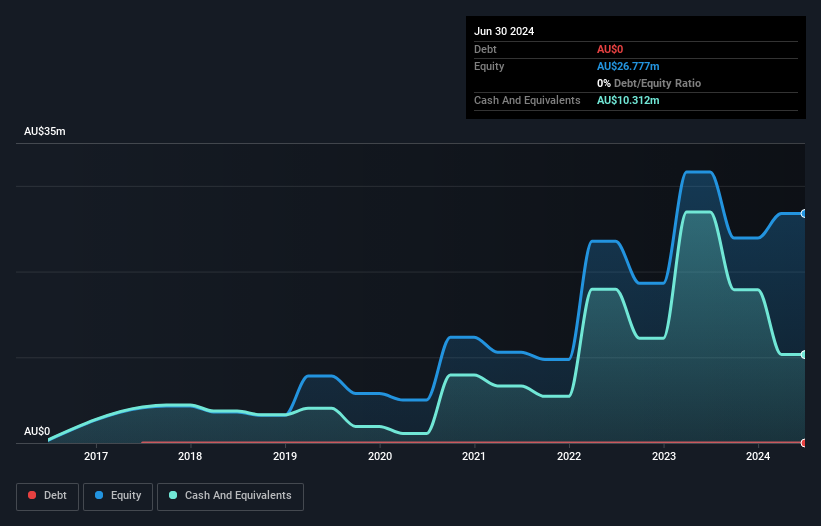Screen dimensions: 821x526
Task: Click the red Debt legend dot
Action: (32, 495)
